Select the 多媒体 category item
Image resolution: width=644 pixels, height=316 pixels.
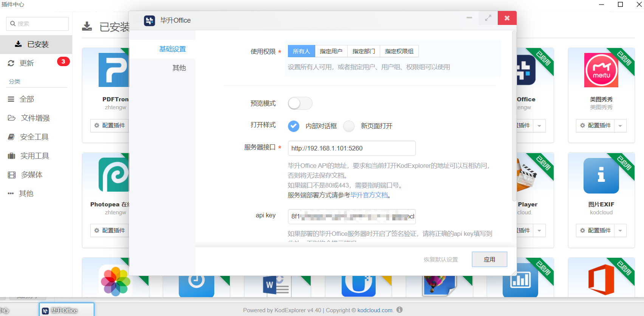tap(36, 175)
